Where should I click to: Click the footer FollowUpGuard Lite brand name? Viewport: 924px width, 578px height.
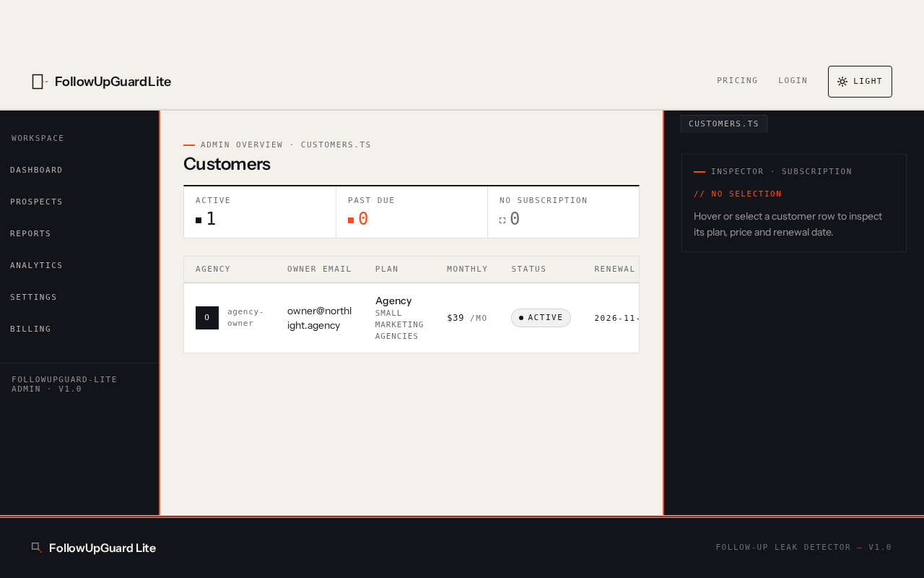point(103,548)
